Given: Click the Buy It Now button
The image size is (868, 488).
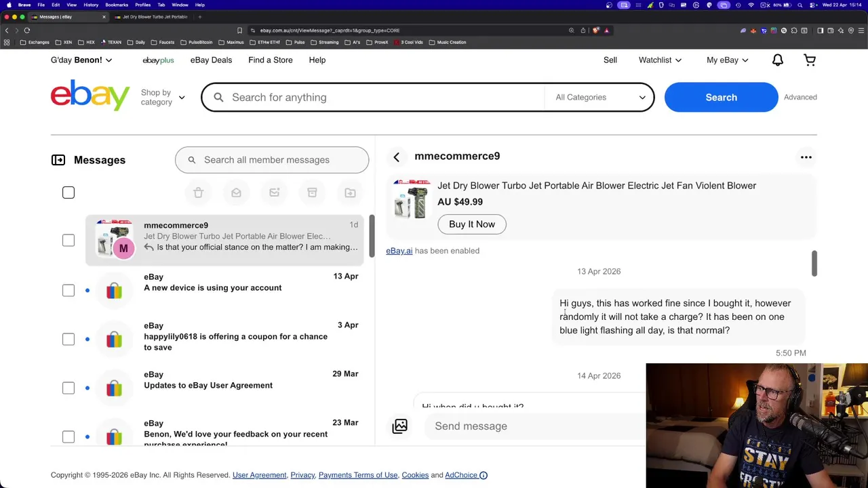Looking at the screenshot, I should click(472, 224).
